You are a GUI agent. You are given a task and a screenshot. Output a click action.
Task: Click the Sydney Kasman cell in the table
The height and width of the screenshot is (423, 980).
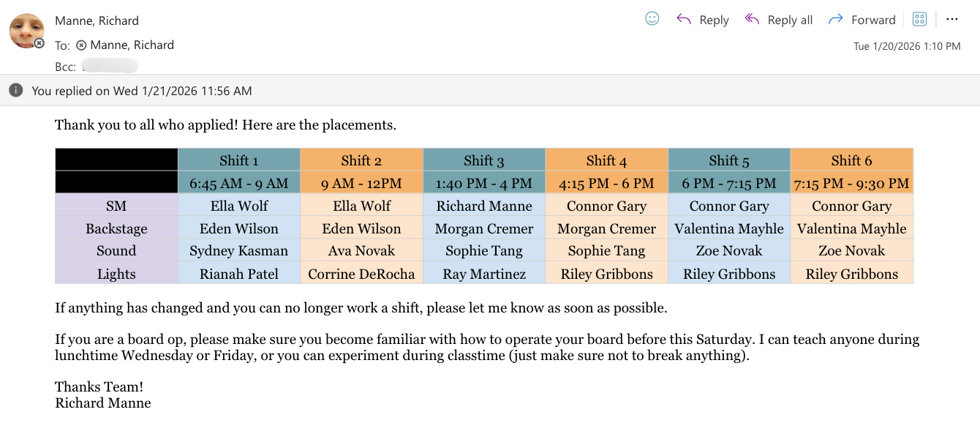[x=239, y=250]
